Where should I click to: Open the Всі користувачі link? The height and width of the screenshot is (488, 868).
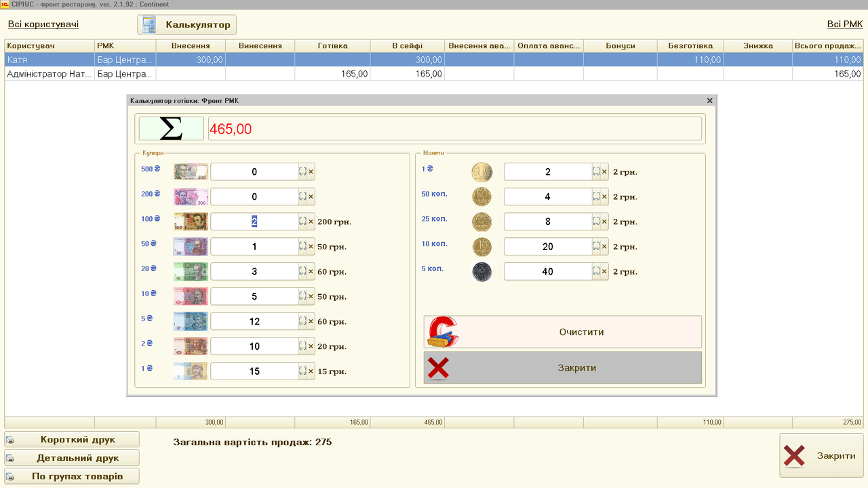click(43, 24)
